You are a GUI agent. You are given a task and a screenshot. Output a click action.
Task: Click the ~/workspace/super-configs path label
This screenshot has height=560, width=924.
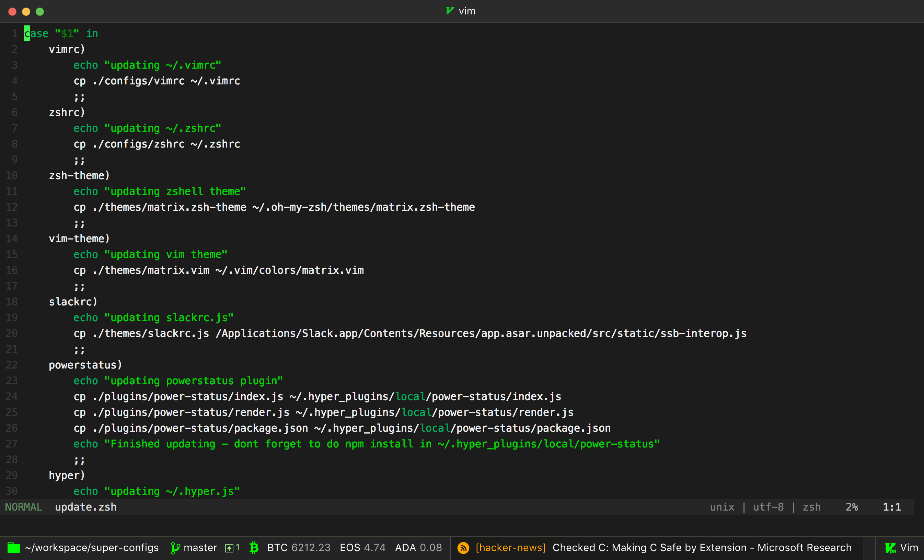tap(92, 548)
